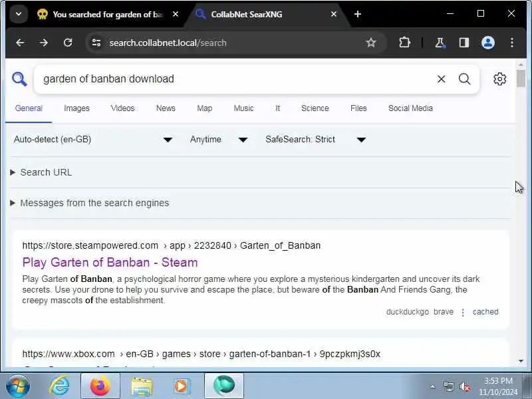
Task: Open the user profile avatar
Action: click(x=488, y=43)
